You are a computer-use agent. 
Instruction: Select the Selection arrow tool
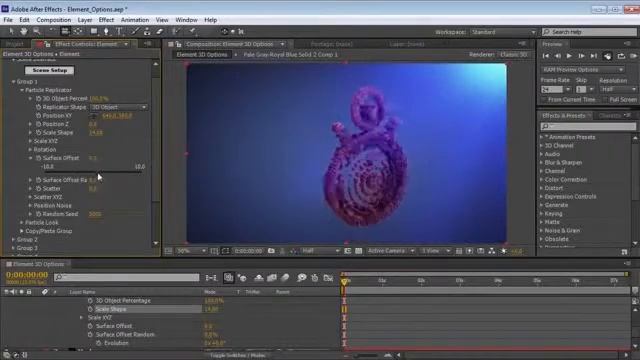(x=11, y=31)
